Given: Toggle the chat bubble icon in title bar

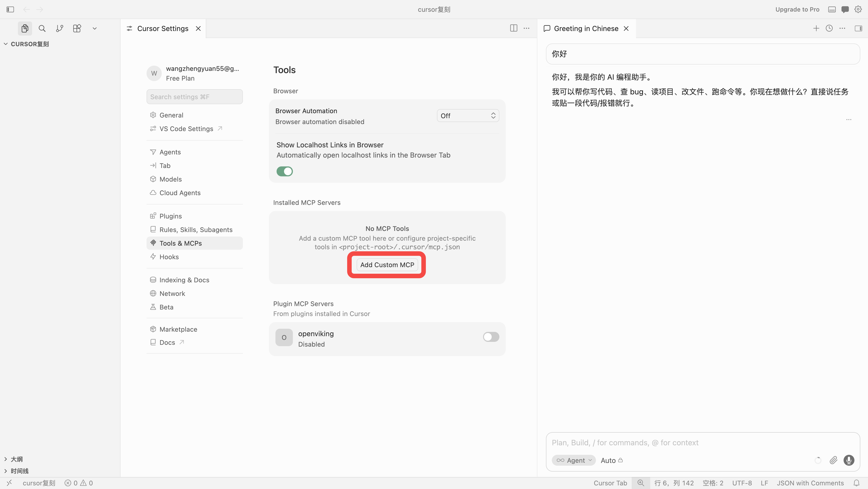Looking at the screenshot, I should pos(845,10).
